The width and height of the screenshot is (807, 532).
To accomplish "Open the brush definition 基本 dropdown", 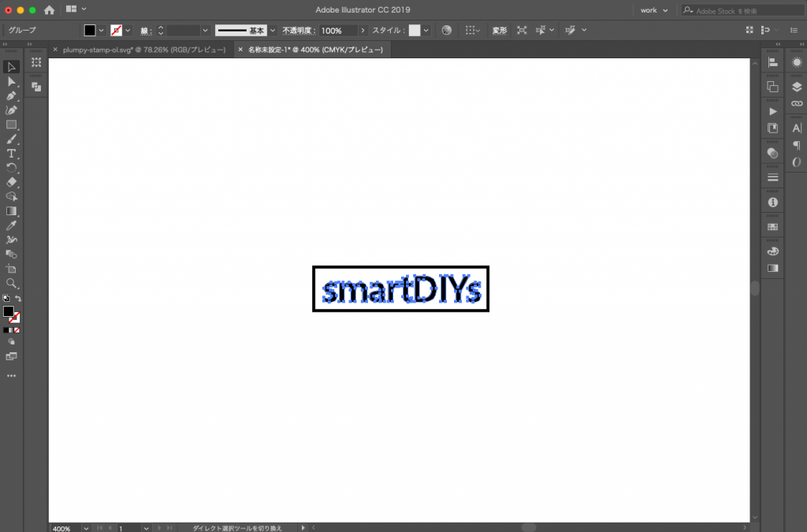I will coord(273,31).
